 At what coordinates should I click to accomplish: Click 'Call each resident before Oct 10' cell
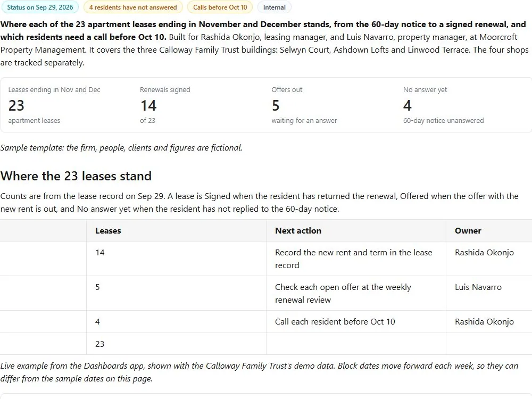[356, 322]
